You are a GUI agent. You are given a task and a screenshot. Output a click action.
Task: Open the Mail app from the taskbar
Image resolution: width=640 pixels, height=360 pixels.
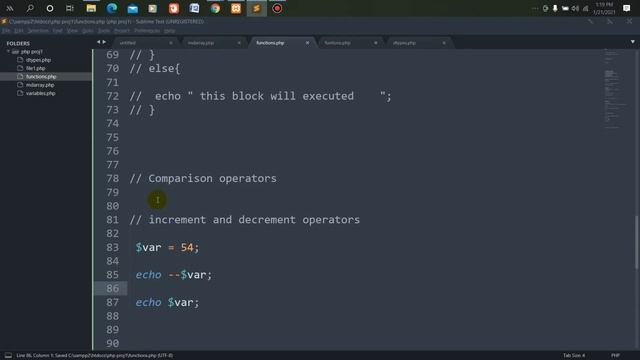(132, 8)
